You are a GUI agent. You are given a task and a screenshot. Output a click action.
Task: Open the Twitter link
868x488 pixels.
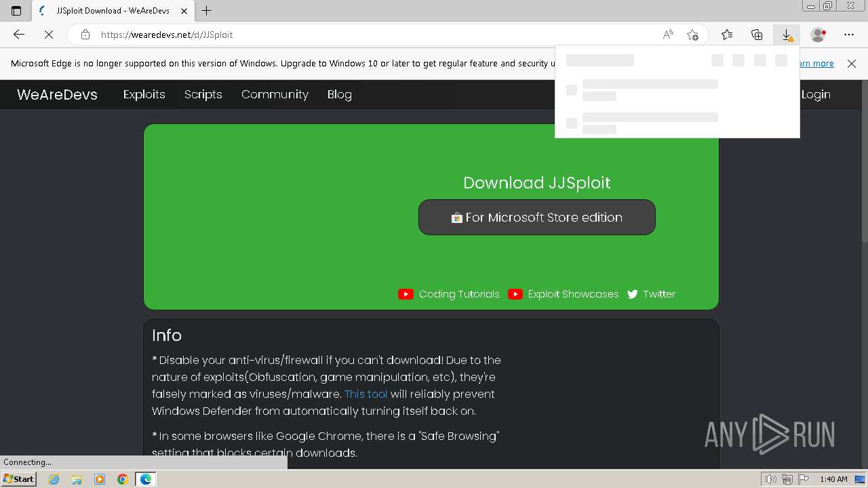pyautogui.click(x=659, y=294)
